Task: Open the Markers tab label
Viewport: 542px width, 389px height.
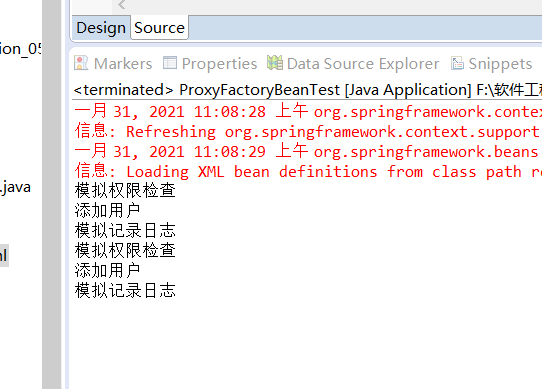Action: click(x=123, y=64)
